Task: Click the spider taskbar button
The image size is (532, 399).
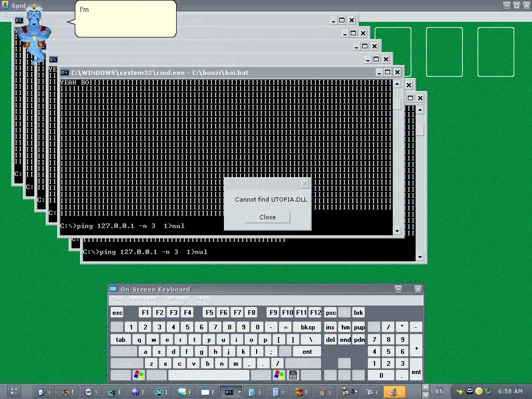Action: click(68, 392)
